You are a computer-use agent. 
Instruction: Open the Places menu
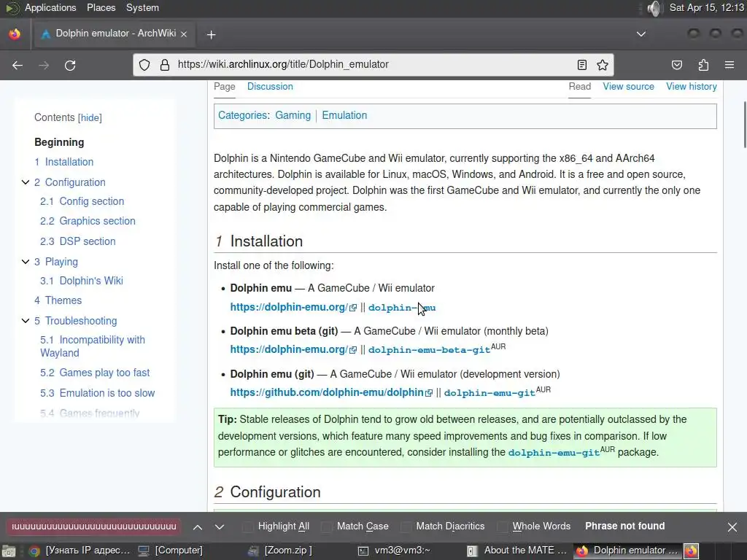point(101,7)
